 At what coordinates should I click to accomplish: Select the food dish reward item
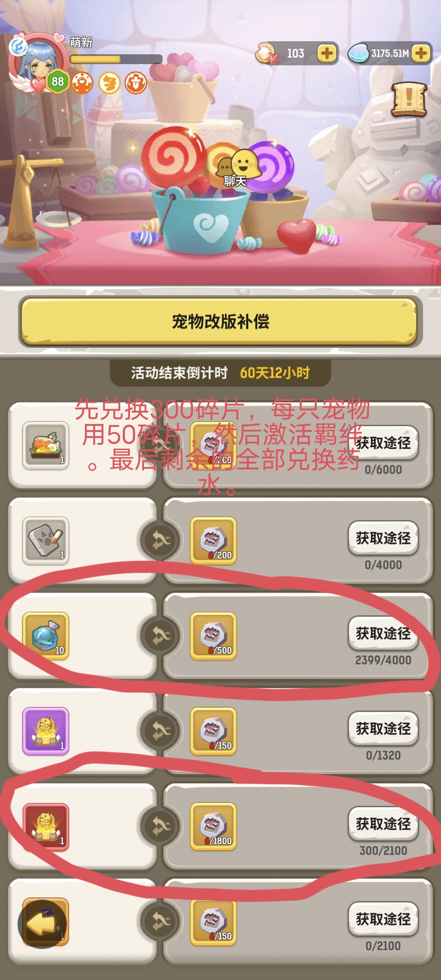click(x=46, y=445)
